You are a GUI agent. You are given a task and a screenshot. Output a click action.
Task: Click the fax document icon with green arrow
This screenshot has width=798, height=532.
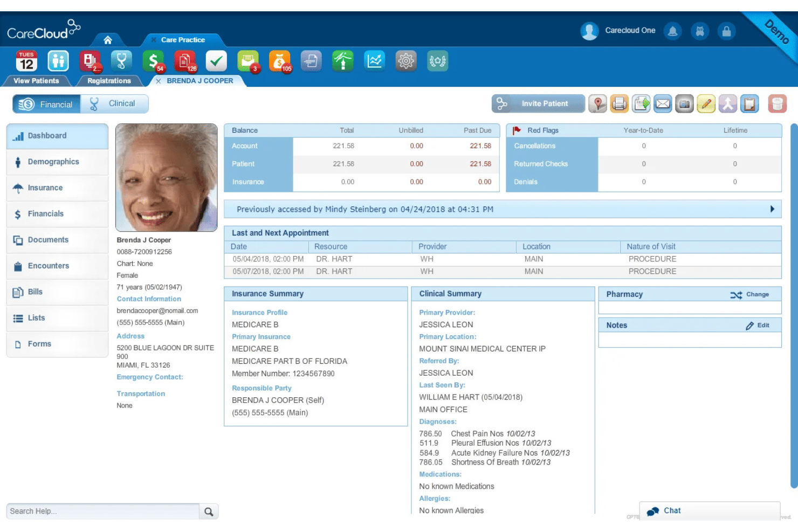(641, 103)
